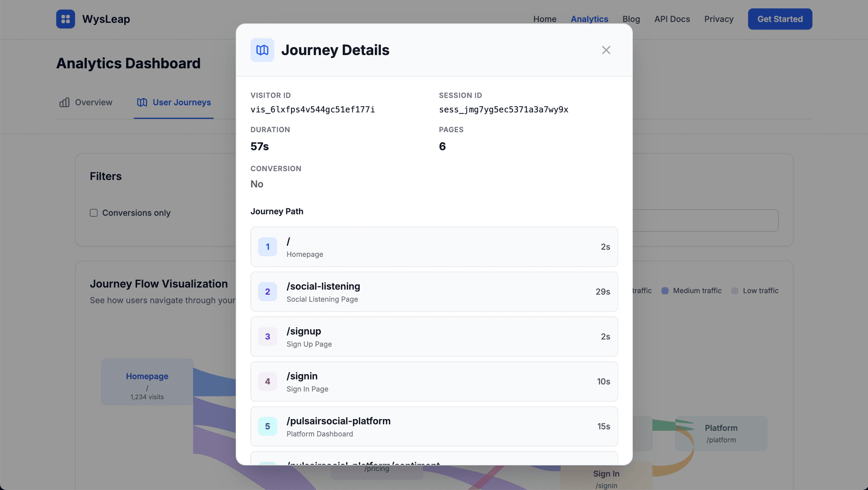Image resolution: width=868 pixels, height=490 pixels.
Task: Close the Journey Details dialog
Action: (x=606, y=50)
